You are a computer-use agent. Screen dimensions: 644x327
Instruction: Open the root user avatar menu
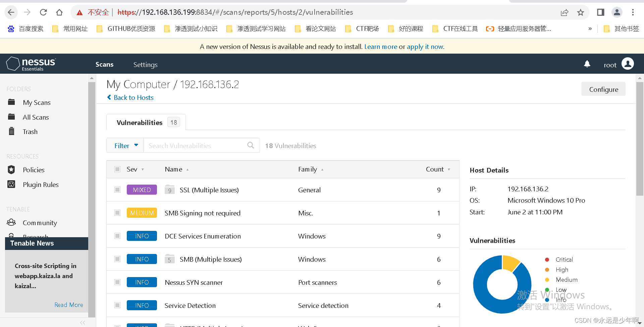(x=628, y=64)
